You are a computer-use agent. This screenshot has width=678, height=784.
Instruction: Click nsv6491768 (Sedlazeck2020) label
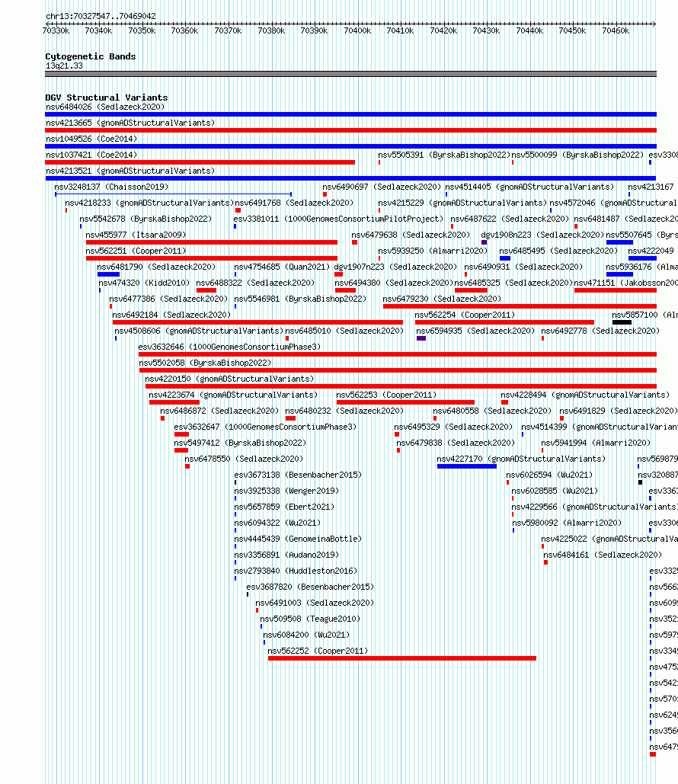[x=294, y=203]
